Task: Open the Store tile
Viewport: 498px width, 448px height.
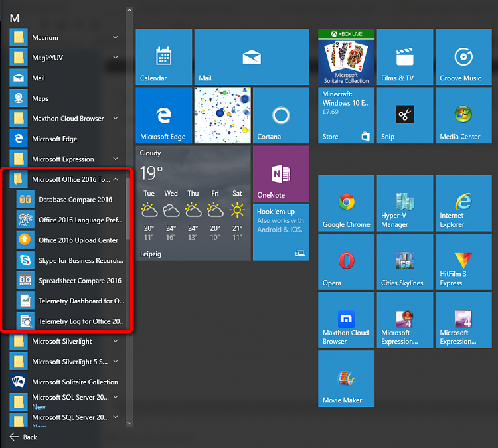Action: [x=346, y=115]
